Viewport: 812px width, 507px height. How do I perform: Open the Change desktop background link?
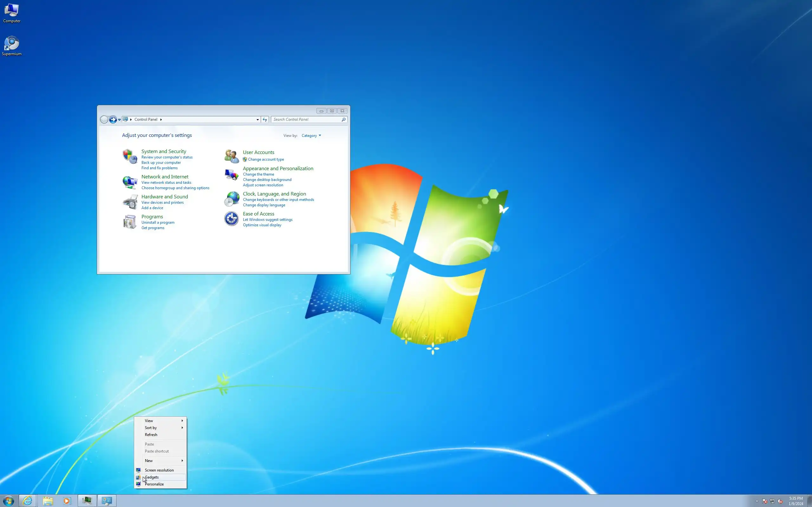pos(267,180)
